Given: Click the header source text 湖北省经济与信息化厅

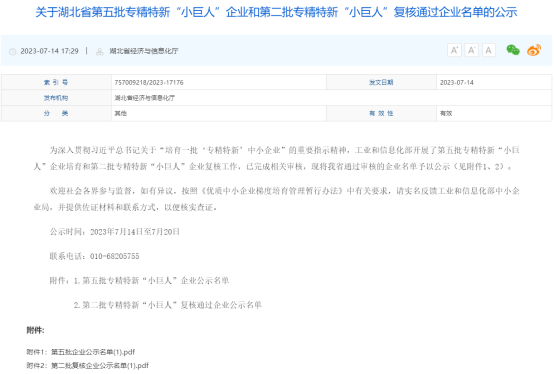Looking at the screenshot, I should (143, 51).
